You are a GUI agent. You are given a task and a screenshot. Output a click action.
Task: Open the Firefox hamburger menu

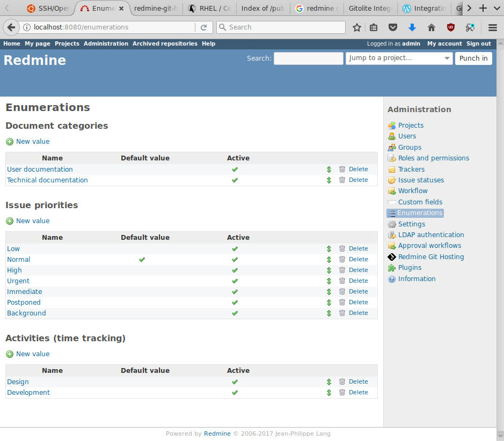492,27
